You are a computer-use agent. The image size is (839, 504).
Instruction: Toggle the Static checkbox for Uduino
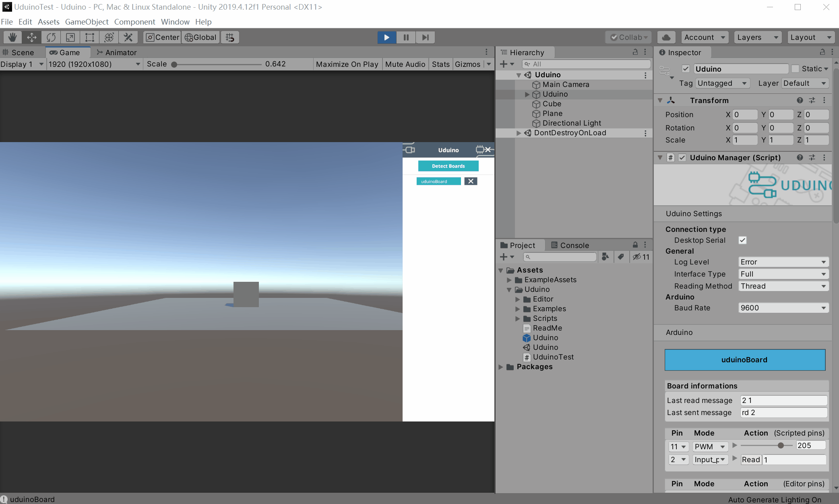(x=795, y=68)
